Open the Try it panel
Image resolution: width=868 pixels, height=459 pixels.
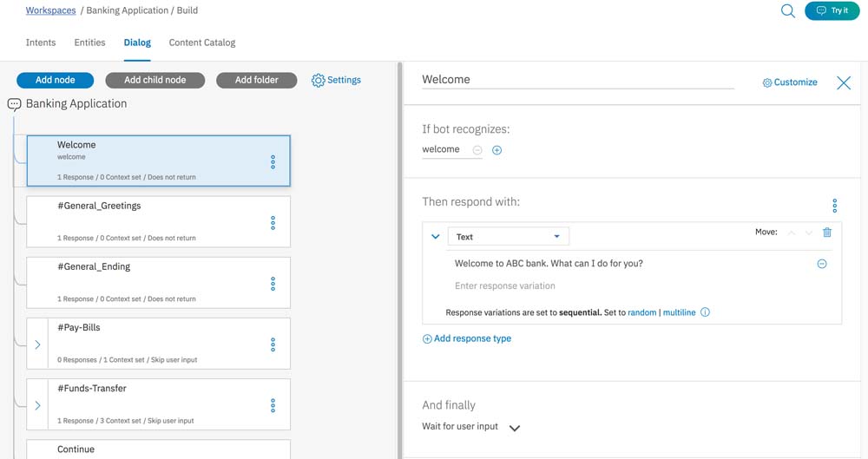click(832, 11)
